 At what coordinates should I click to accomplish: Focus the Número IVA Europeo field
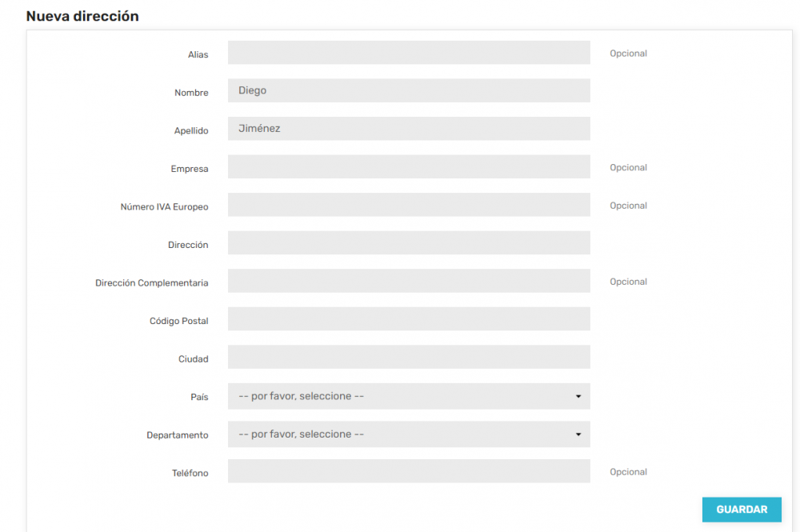408,204
